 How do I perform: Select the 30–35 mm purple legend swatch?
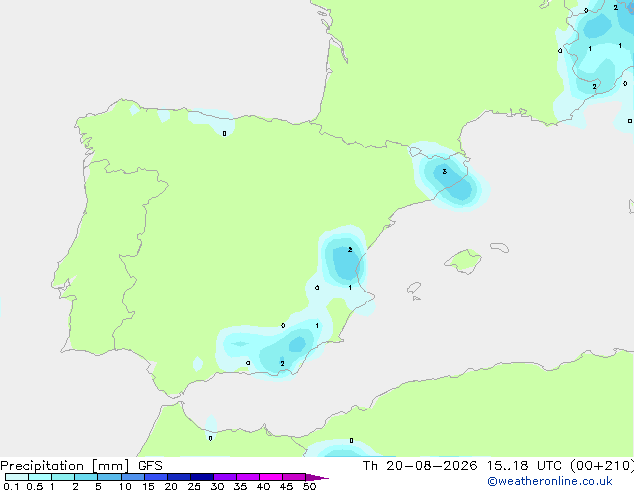[x=225, y=477]
